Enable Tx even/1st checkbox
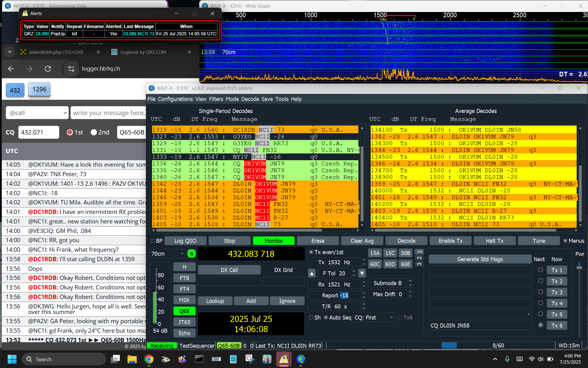 311,252
